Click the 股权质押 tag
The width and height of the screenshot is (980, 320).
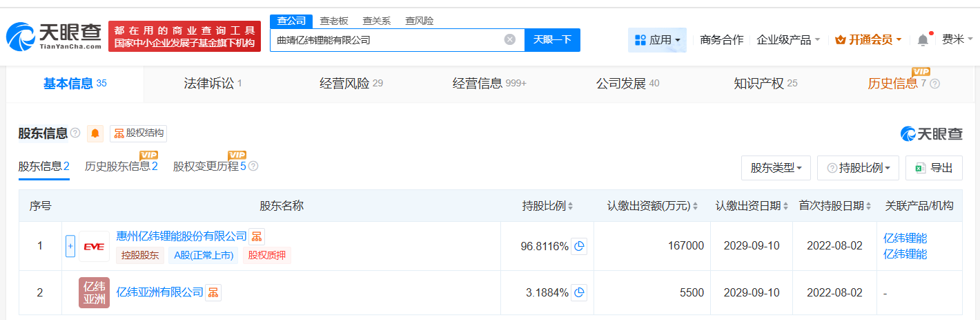click(267, 256)
